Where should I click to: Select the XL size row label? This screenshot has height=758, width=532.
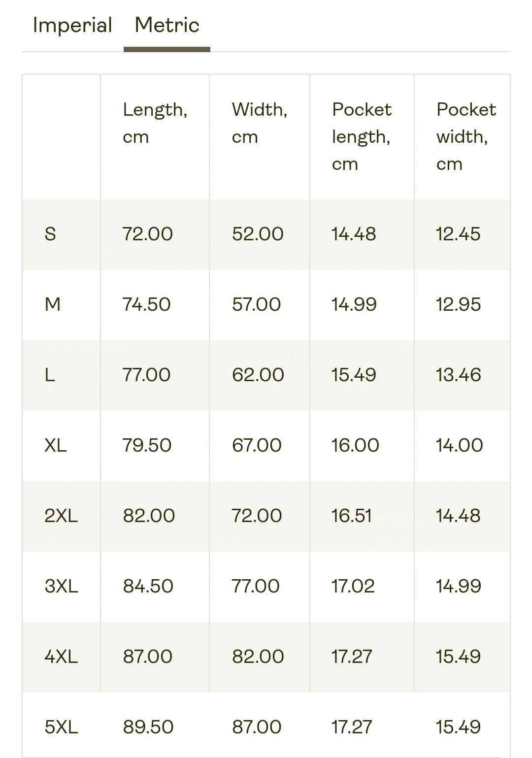point(56,445)
